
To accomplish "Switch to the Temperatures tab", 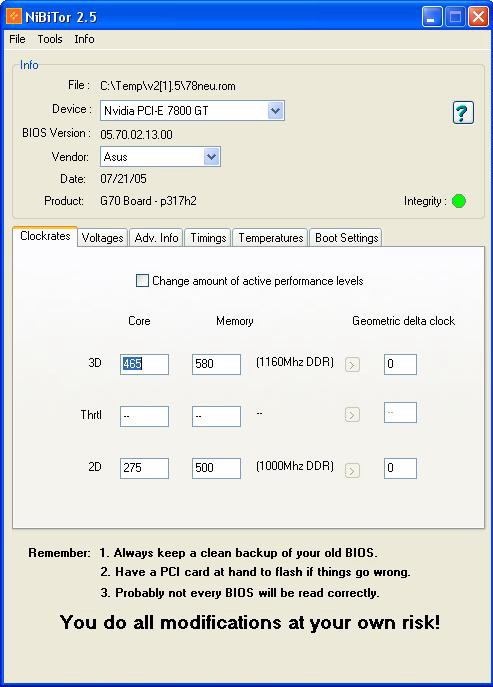I will pyautogui.click(x=270, y=238).
